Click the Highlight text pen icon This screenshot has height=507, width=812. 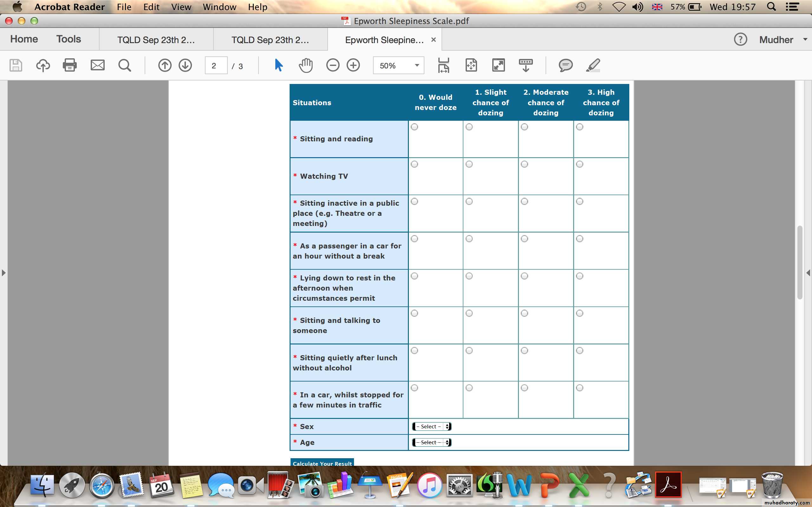[593, 65]
